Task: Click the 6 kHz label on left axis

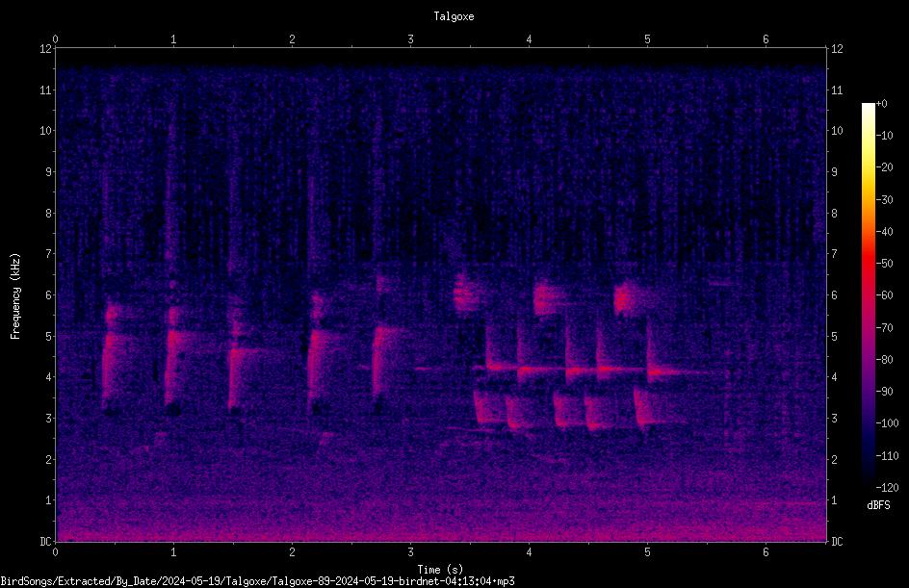Action: pyautogui.click(x=48, y=294)
